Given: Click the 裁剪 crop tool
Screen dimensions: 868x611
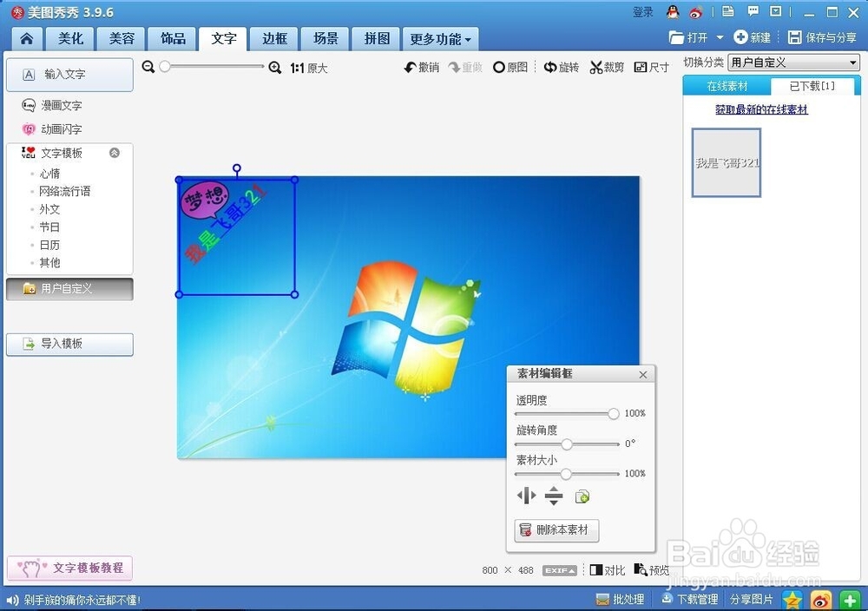Looking at the screenshot, I should point(606,67).
